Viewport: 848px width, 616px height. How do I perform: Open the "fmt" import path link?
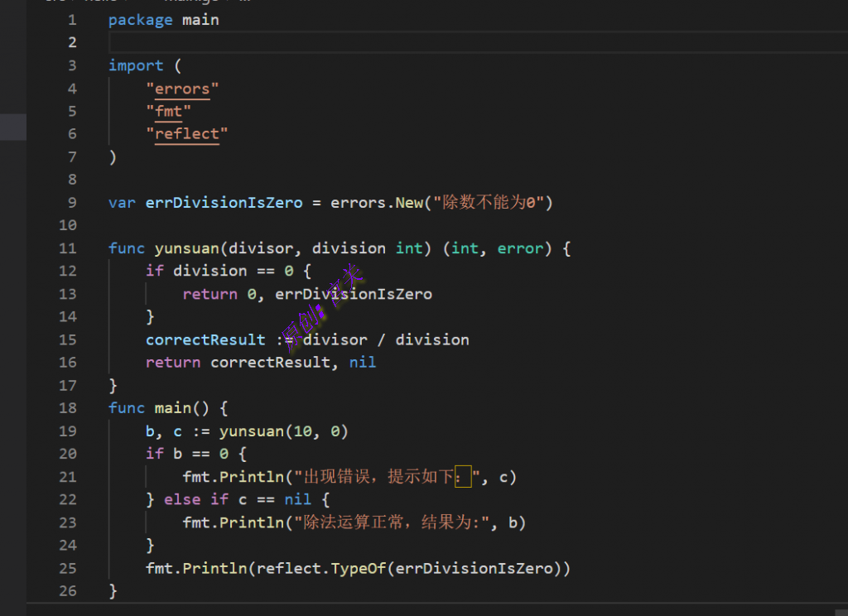click(169, 111)
